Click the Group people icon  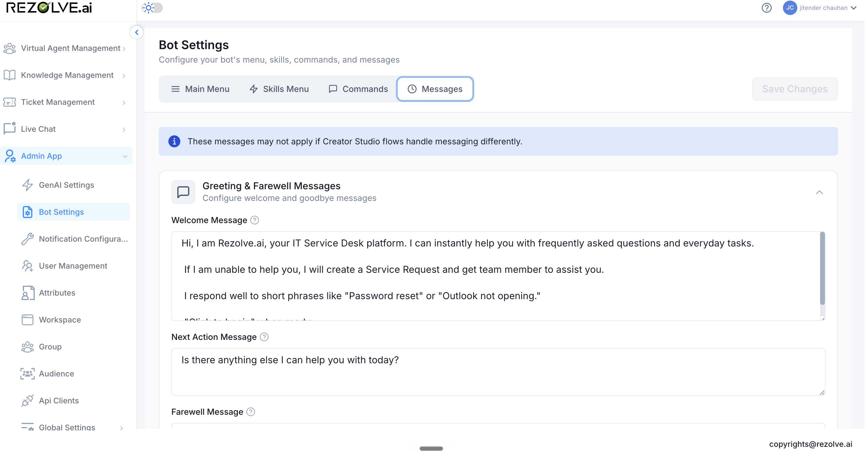(28, 346)
